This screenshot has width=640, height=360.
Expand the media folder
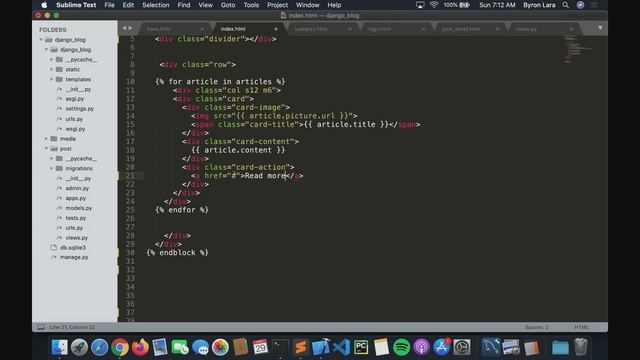pyautogui.click(x=47, y=139)
